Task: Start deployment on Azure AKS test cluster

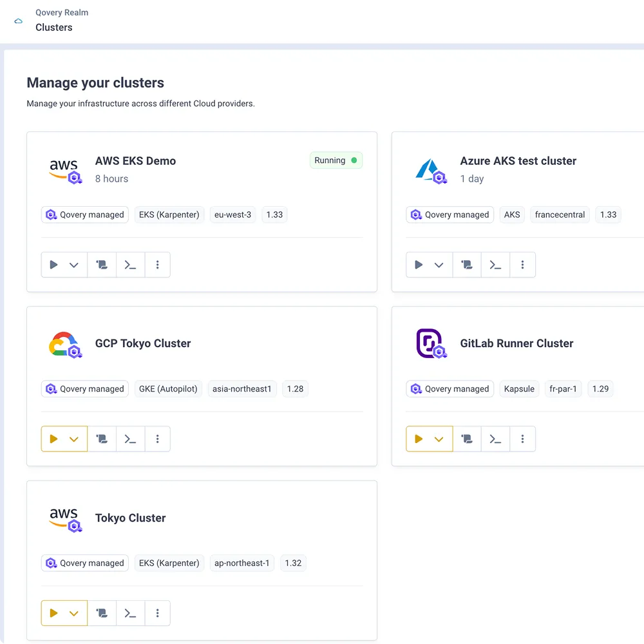Action: 419,265
